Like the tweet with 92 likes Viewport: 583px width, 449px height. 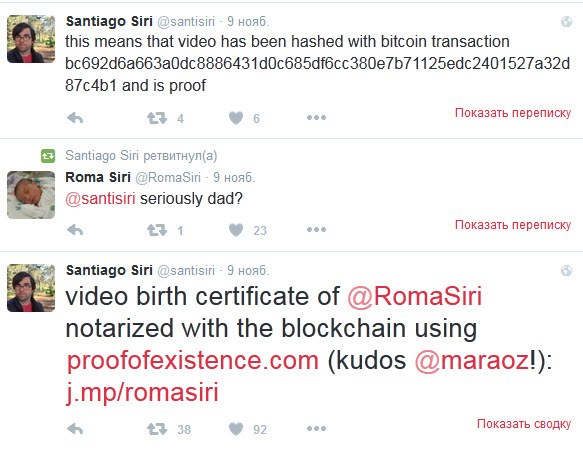click(236, 429)
